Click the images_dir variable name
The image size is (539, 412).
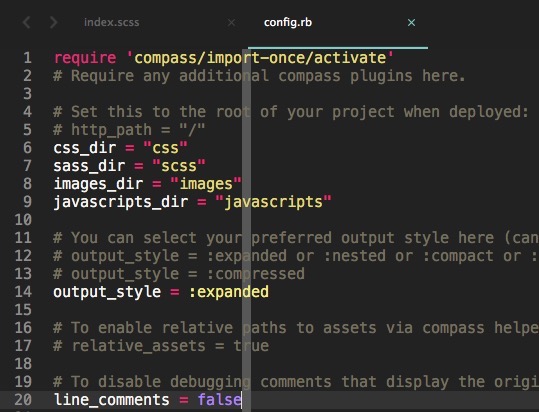98,184
